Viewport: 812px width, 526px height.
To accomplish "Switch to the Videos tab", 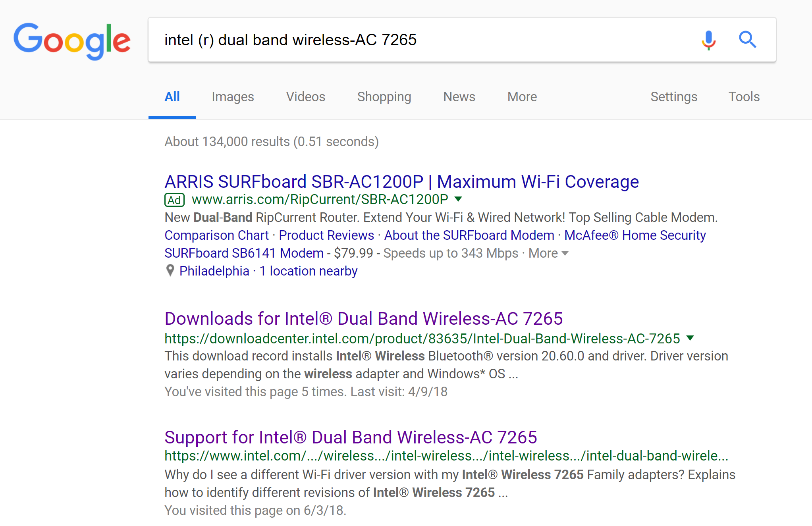I will click(306, 97).
